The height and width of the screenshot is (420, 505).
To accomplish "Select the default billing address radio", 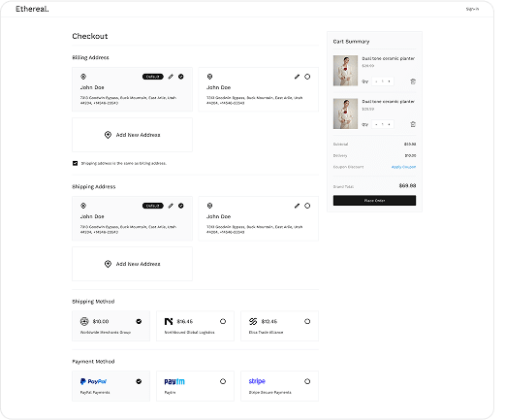I will [181, 77].
